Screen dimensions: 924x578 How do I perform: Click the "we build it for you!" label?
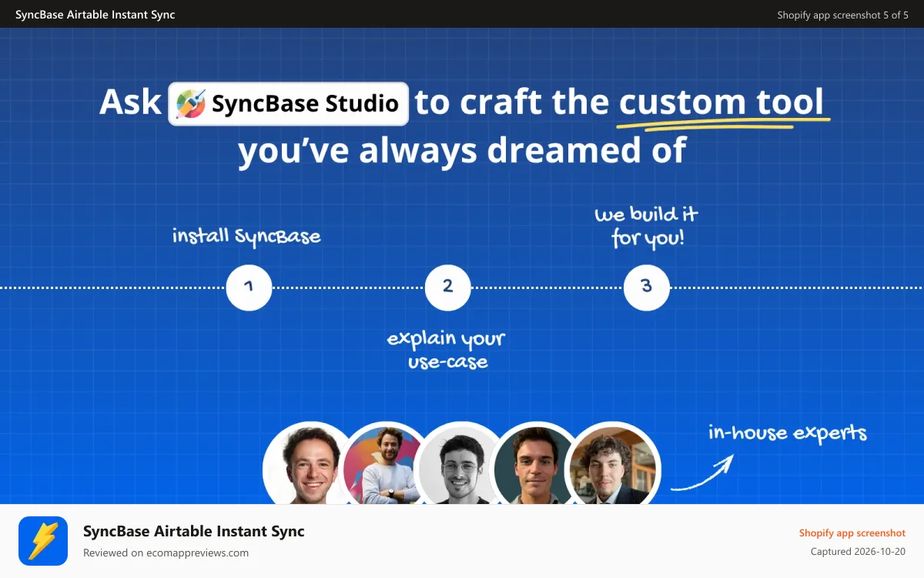647,226
